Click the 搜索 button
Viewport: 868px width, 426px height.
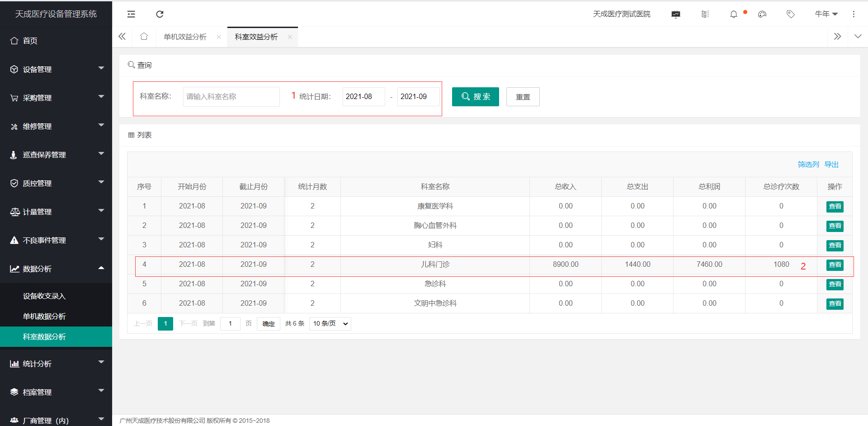tap(476, 97)
